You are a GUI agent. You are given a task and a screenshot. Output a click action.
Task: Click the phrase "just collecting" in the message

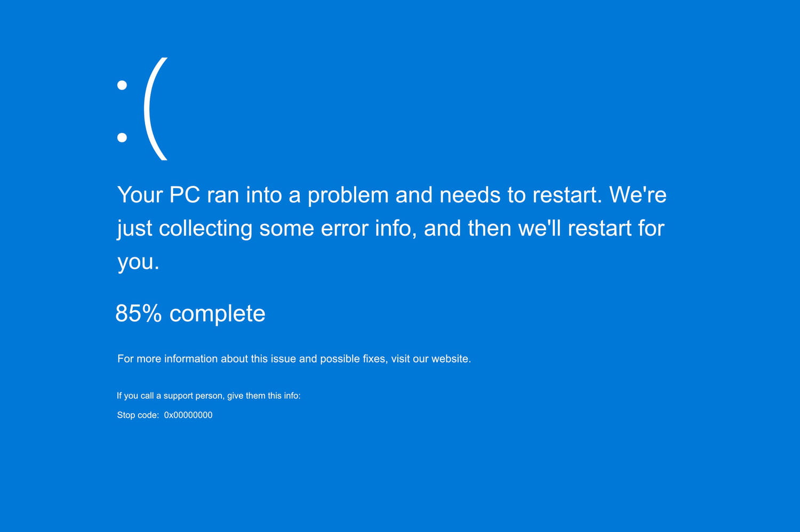pyautogui.click(x=185, y=229)
